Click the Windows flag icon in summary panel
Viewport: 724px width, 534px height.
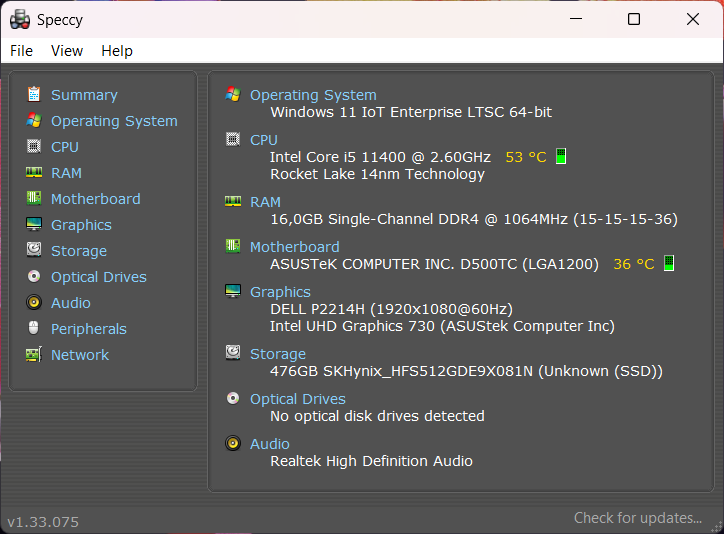pos(233,94)
